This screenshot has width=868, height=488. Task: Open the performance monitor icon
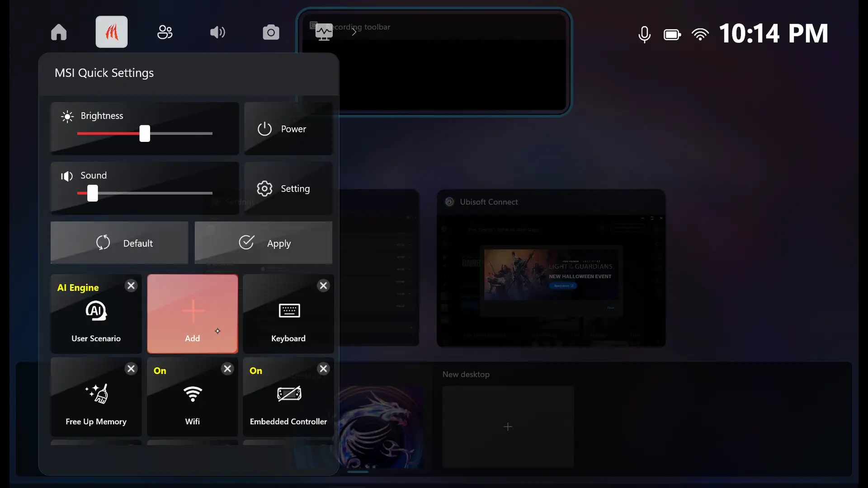[x=324, y=32]
